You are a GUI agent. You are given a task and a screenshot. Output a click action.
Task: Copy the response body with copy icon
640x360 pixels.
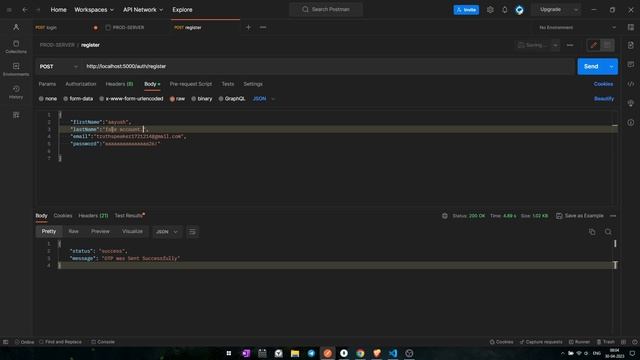point(592,232)
